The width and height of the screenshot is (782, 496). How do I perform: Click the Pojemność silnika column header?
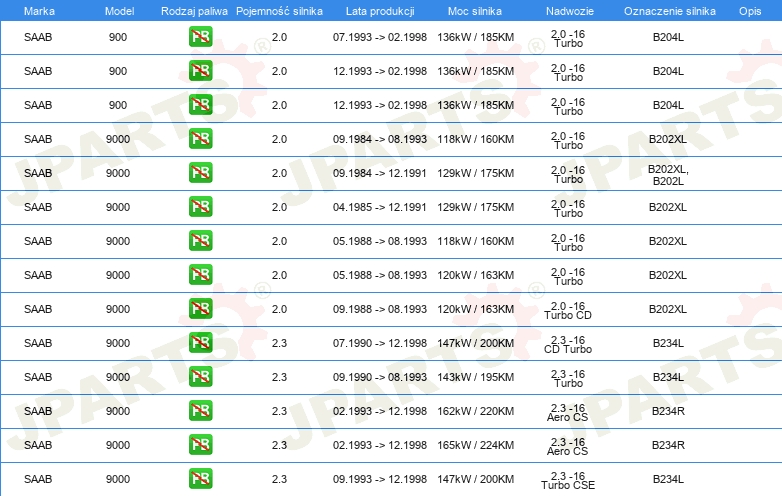279,11
